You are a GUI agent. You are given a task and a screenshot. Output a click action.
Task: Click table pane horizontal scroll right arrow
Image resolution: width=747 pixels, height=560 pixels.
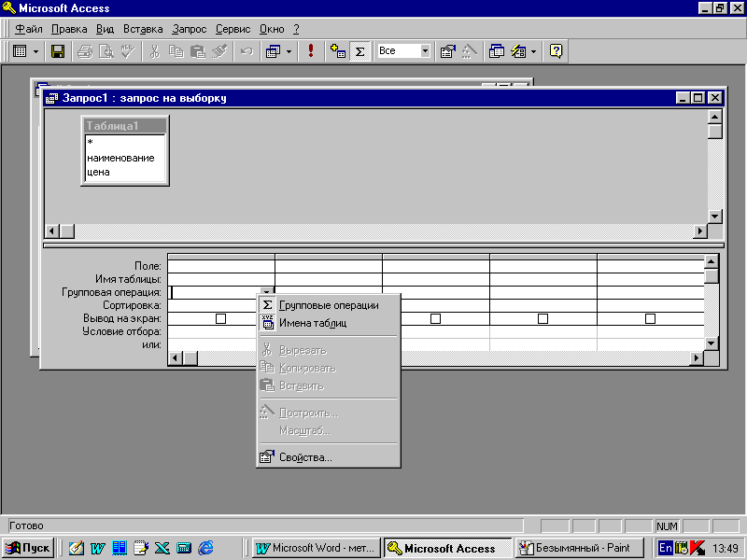(699, 231)
